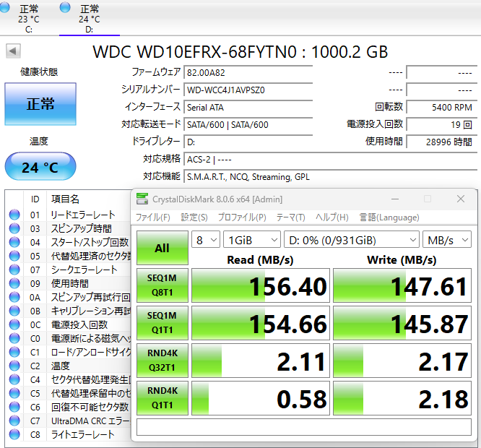Click SEQ1M Q8T1 read result 156.40
481x448 pixels.
261,285
